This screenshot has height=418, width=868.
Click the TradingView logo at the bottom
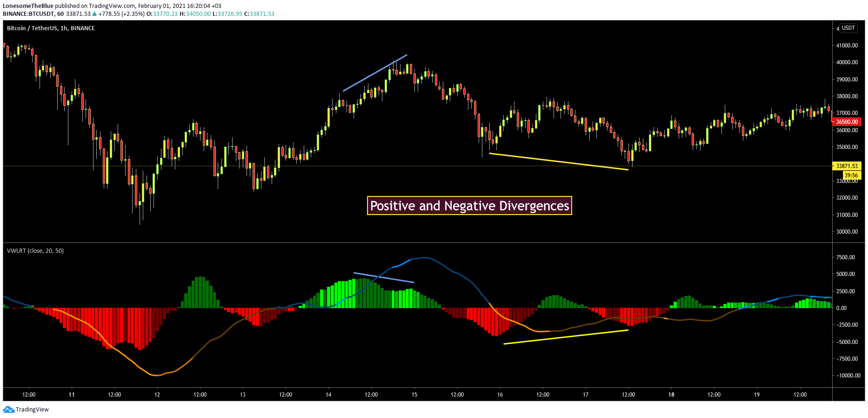tap(26, 410)
